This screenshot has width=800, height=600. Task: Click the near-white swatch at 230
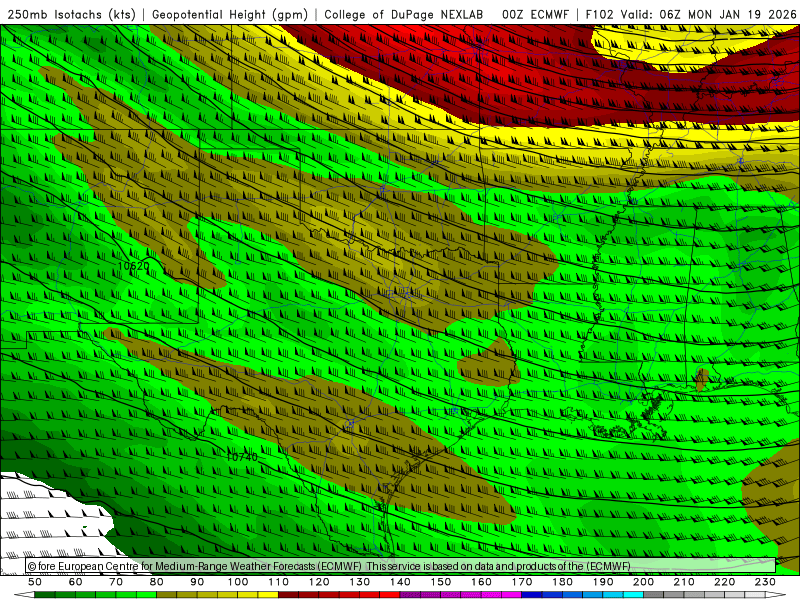755,594
